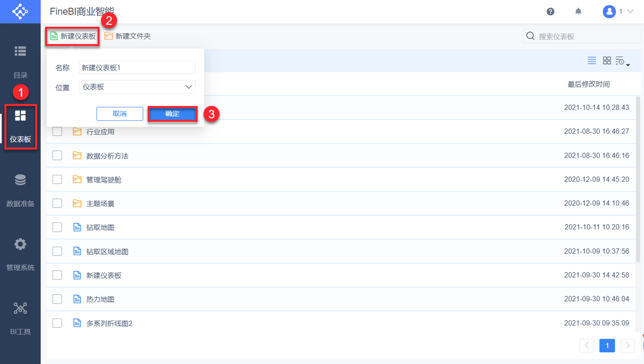Screen dimensions: 644x364
Task: Switch to grid view layout icon
Action: pyautogui.click(x=607, y=60)
